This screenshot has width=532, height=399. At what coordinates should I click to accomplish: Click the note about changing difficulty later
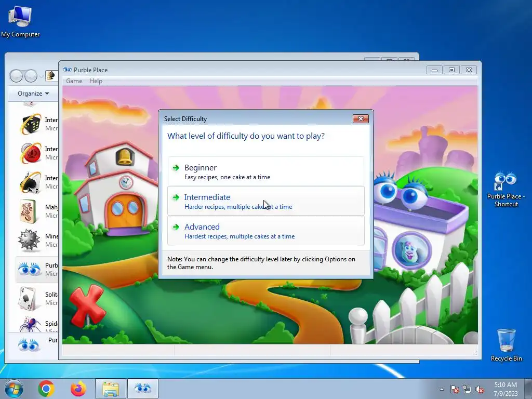pos(261,263)
